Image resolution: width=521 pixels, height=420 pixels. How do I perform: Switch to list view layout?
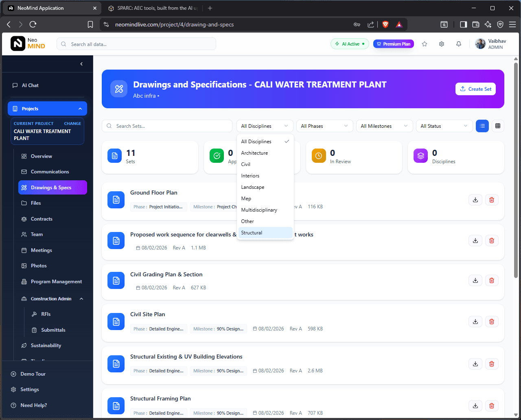pos(482,126)
